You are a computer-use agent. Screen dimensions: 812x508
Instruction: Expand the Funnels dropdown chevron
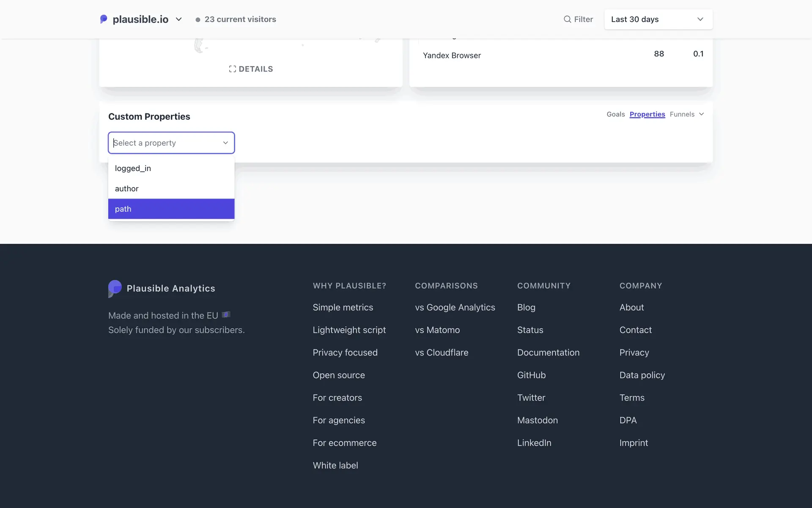701,114
